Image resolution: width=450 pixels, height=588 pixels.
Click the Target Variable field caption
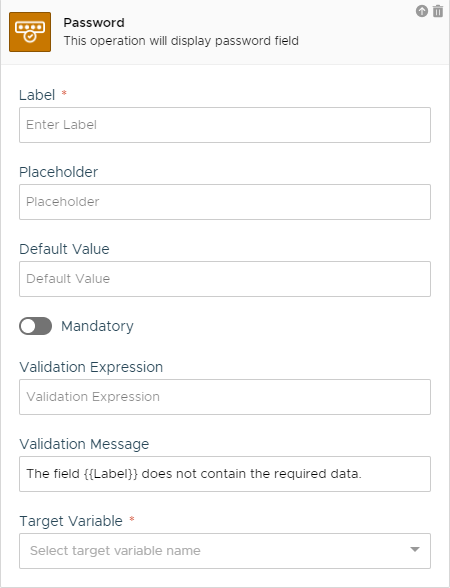71,521
